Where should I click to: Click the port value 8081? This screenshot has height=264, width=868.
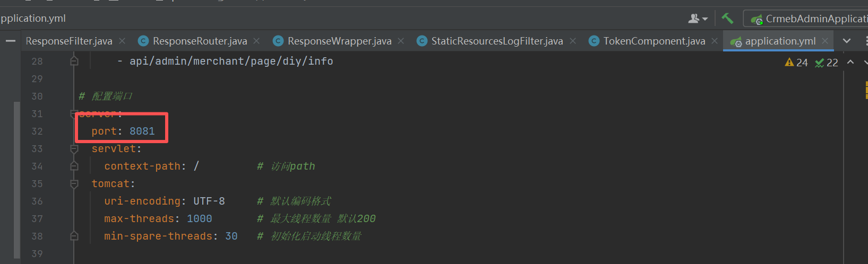[142, 131]
